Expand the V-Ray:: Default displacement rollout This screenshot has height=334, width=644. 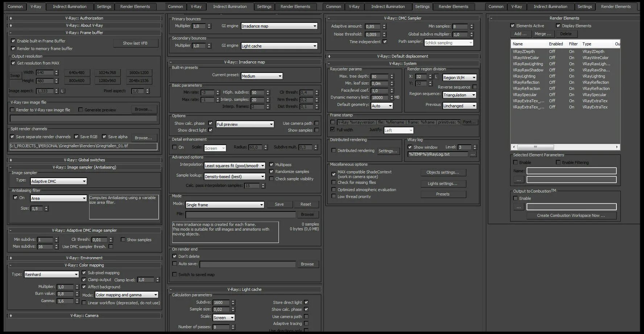click(402, 56)
